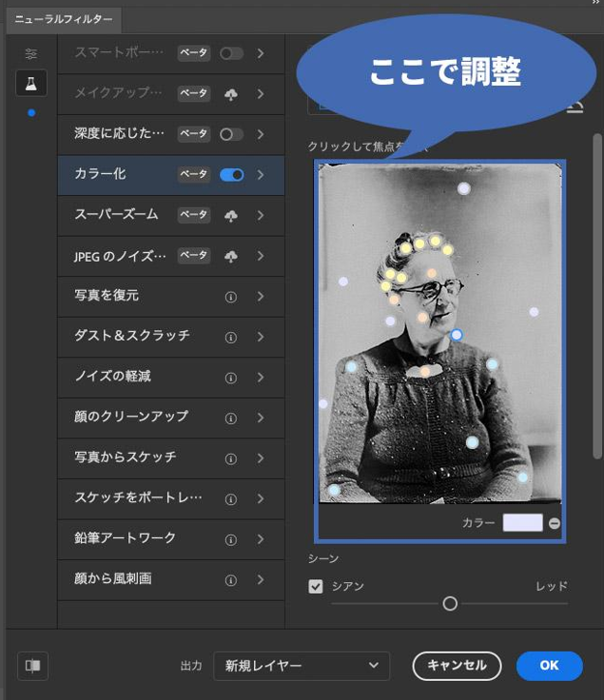604x700 pixels.
Task: Select the スーパーズーム filter row
Action: tap(171, 215)
